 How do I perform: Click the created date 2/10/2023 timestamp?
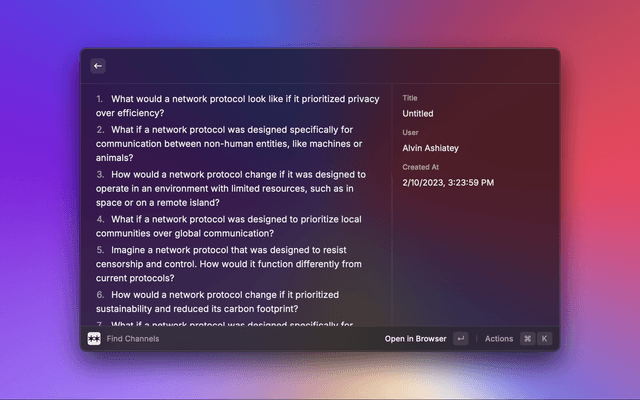[x=448, y=183]
